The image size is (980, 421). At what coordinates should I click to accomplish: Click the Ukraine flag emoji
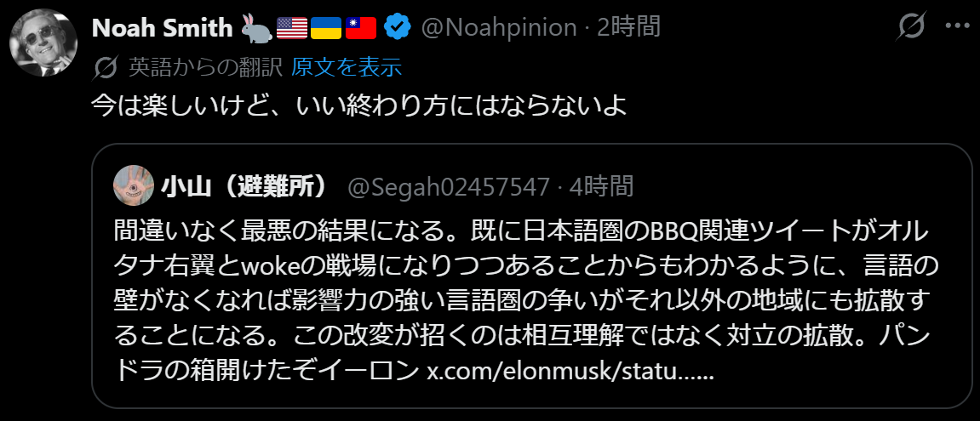click(326, 28)
